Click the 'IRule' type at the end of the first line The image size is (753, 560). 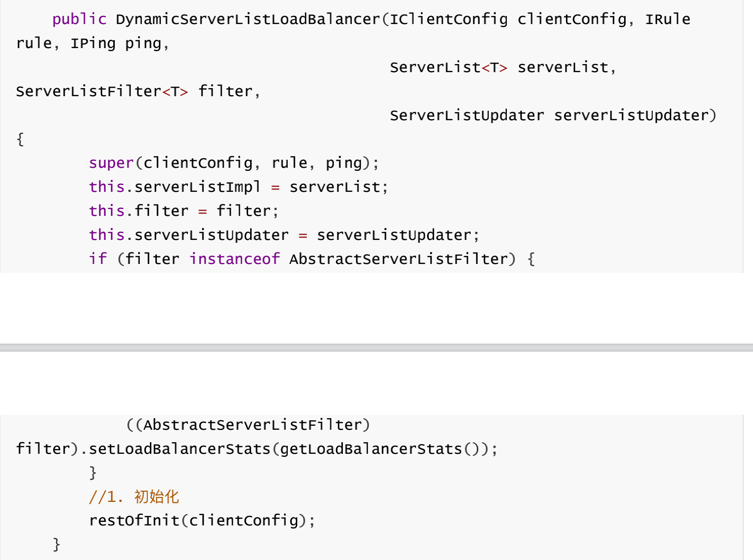(x=667, y=20)
